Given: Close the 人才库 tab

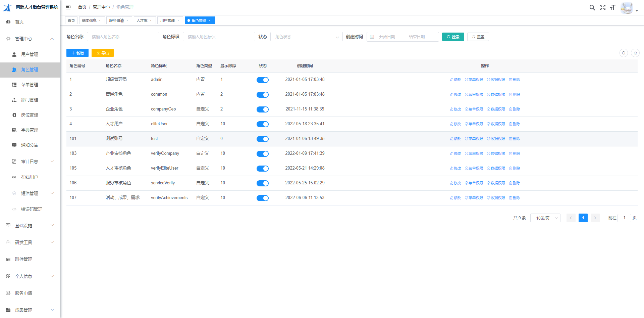Looking at the screenshot, I should pyautogui.click(x=151, y=20).
